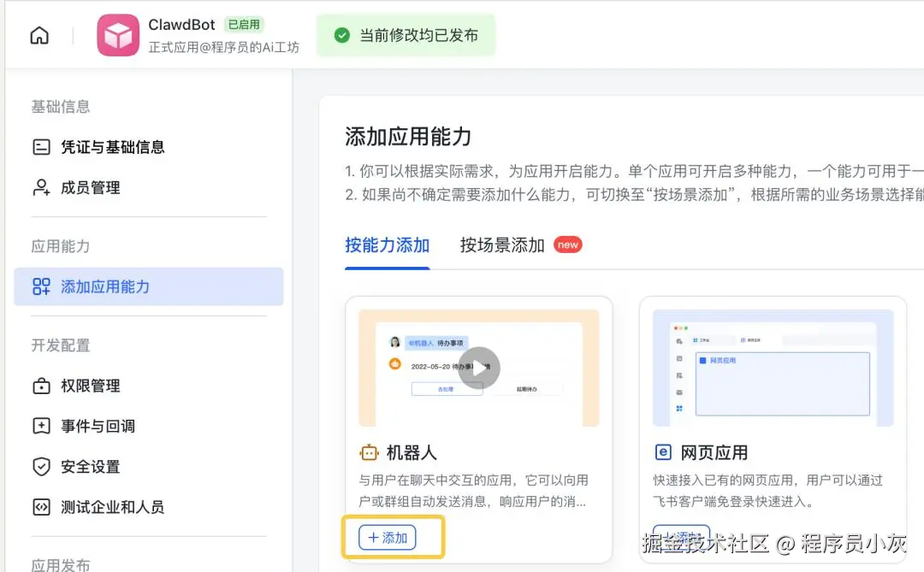Click the blue e icon by 网页应用

[x=663, y=452]
